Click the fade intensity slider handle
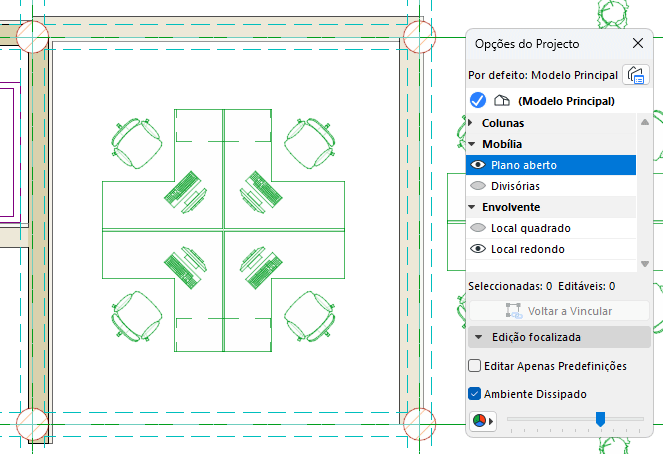The image size is (663, 454). pyautogui.click(x=600, y=419)
